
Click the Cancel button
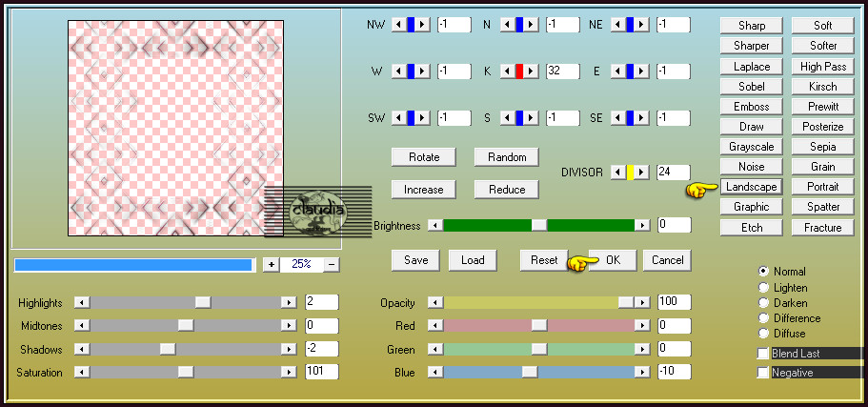point(667,260)
